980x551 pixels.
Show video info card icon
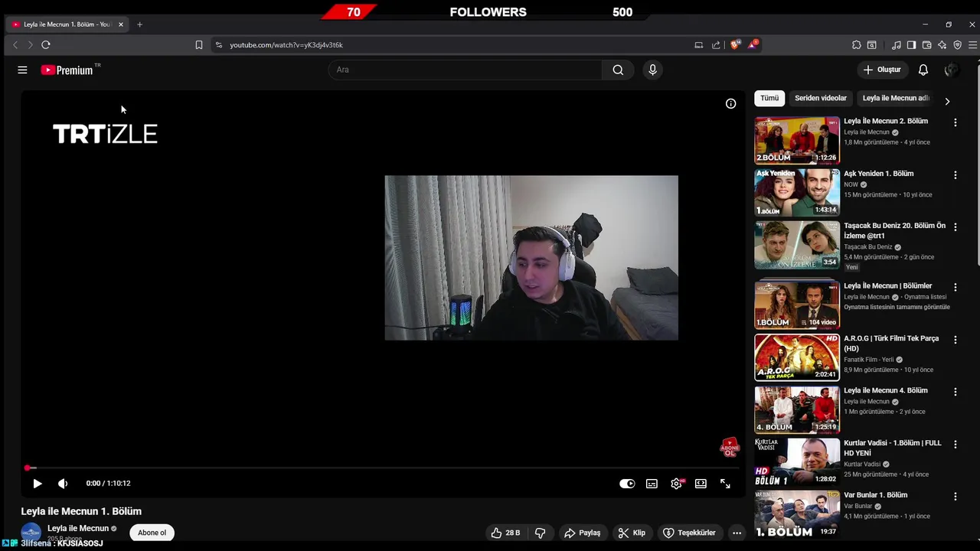[x=731, y=103]
